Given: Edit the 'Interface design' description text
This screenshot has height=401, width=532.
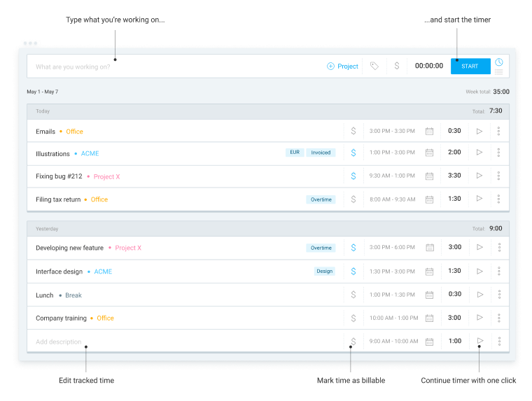Looking at the screenshot, I should click(59, 272).
